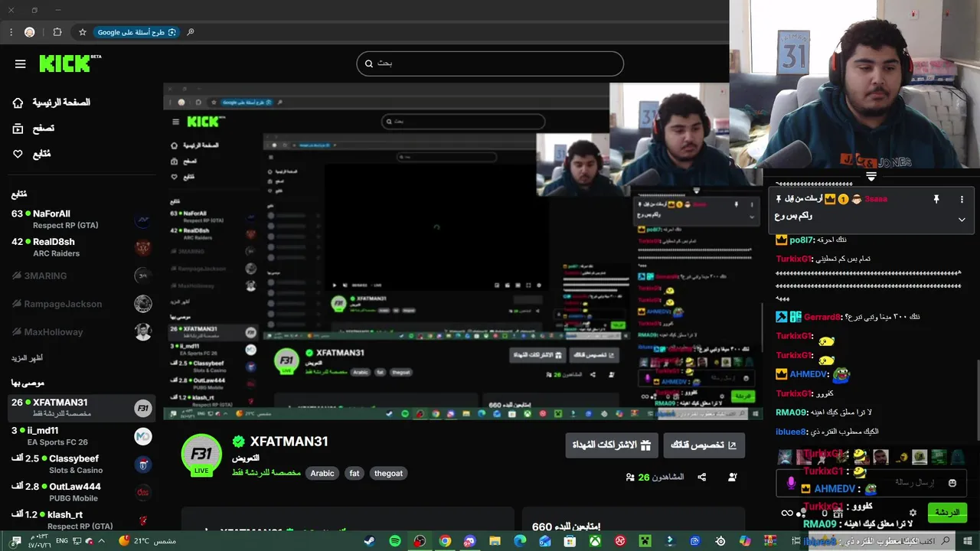Open the Browse sidebar item
This screenshot has height=551, width=980.
pos(33,129)
